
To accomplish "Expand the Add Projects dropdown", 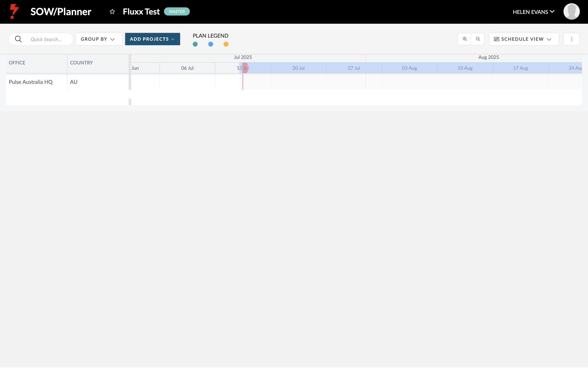I will click(153, 39).
